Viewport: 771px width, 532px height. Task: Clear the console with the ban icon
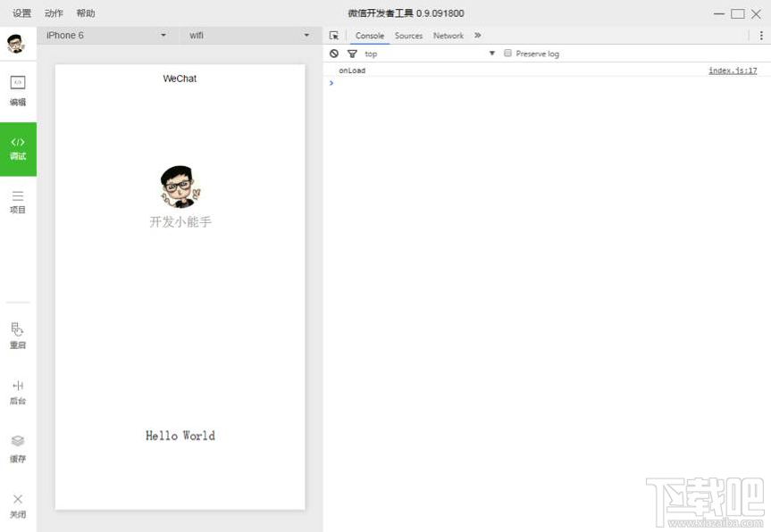[334, 54]
